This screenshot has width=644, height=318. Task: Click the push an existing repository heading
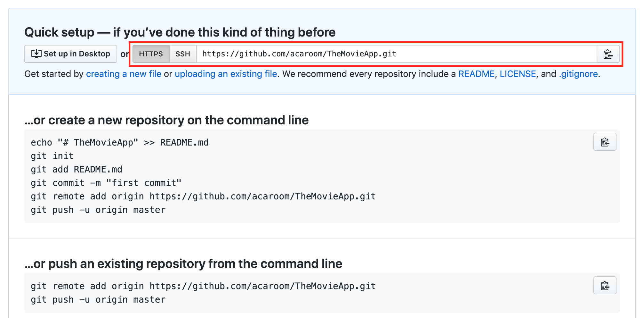point(183,264)
